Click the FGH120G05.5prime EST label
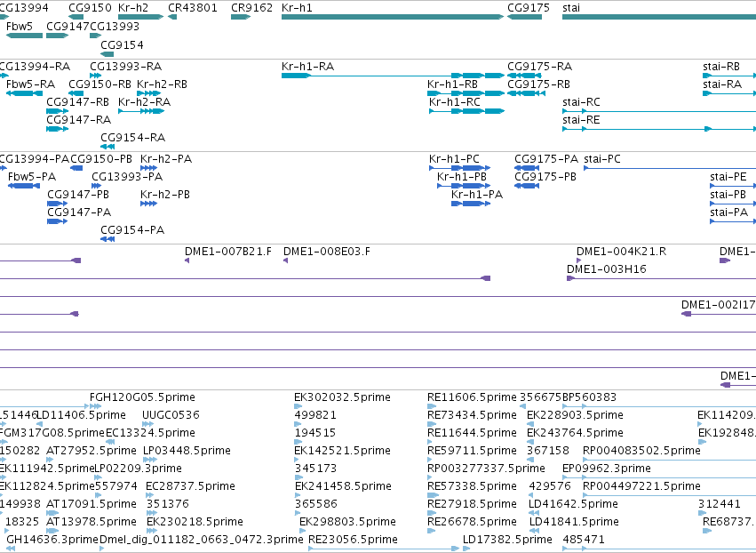This screenshot has width=756, height=553. click(x=142, y=397)
